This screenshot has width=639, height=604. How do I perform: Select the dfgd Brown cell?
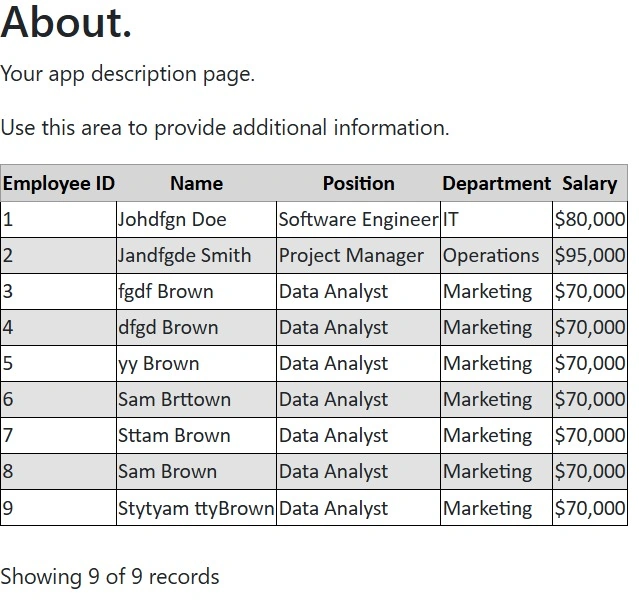196,327
